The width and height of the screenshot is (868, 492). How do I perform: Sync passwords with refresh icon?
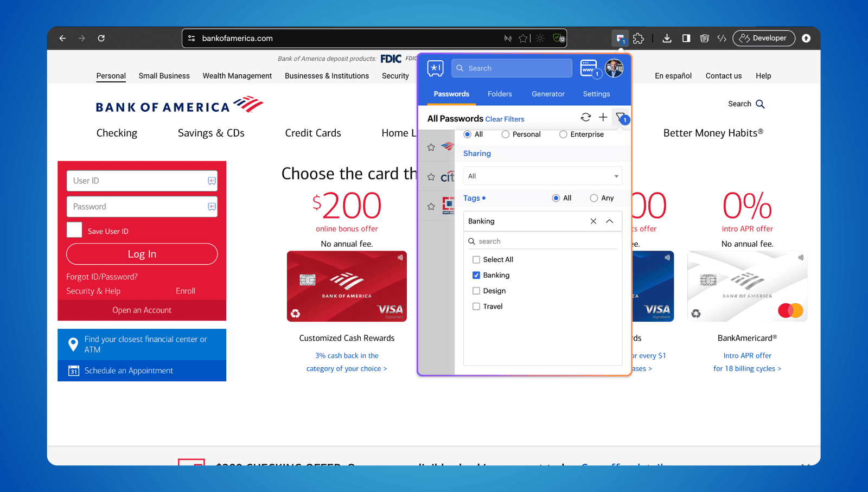(586, 117)
